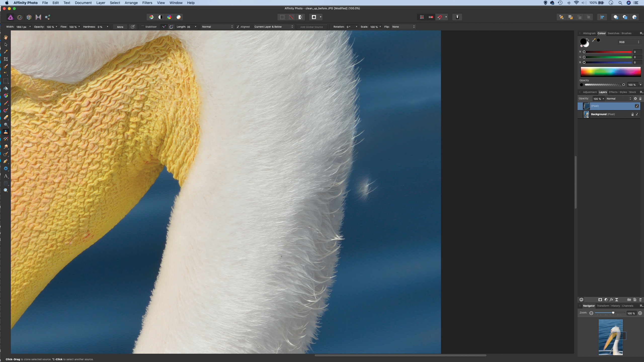Screen dimensions: 644x362
Task: Enable the Stabiliser checkbox
Action: [143, 27]
